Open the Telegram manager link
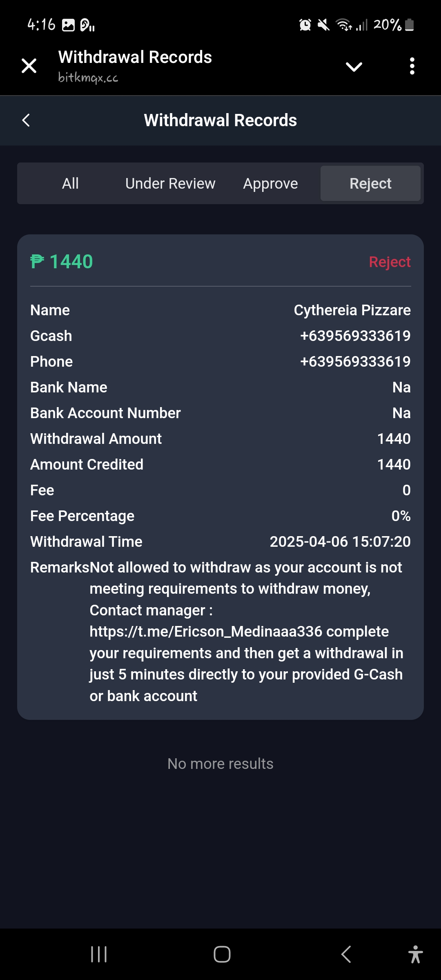 click(x=206, y=632)
